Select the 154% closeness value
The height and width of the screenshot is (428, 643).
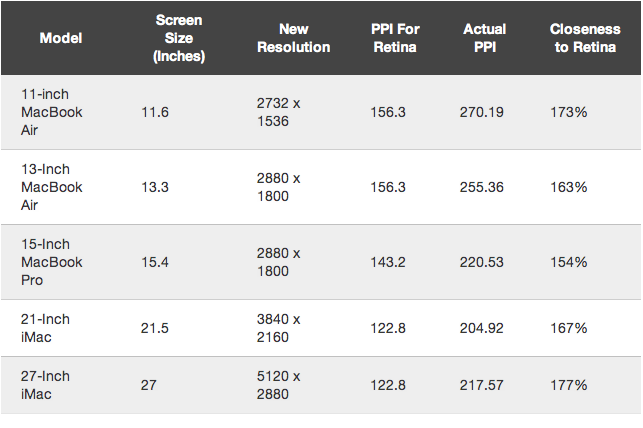click(569, 262)
